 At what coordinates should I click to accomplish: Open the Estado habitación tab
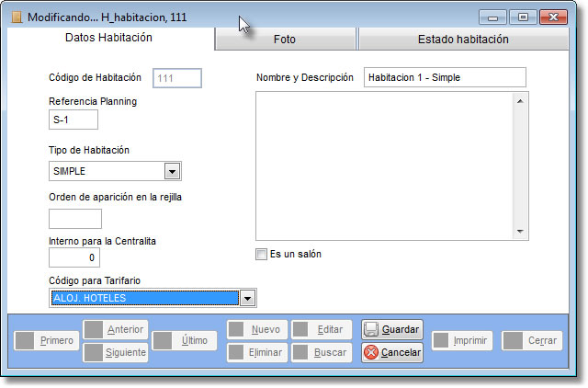point(462,40)
